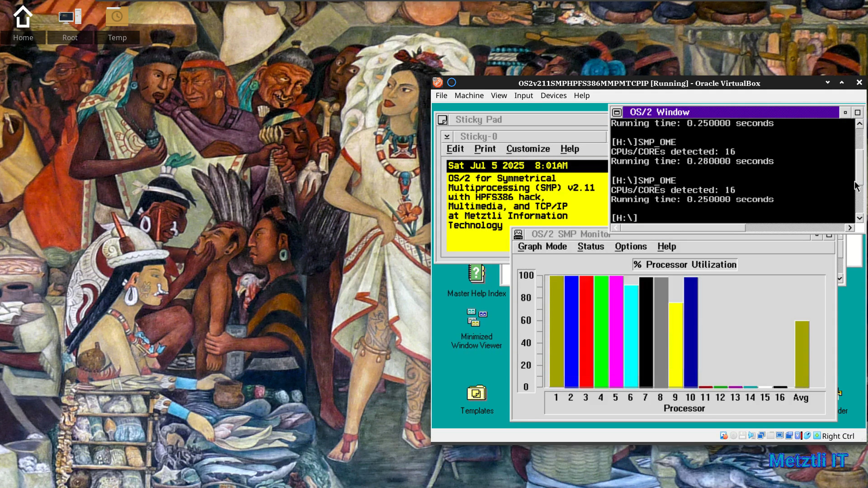Maximize the OS/2 Window
This screenshot has width=868, height=488.
(x=857, y=113)
